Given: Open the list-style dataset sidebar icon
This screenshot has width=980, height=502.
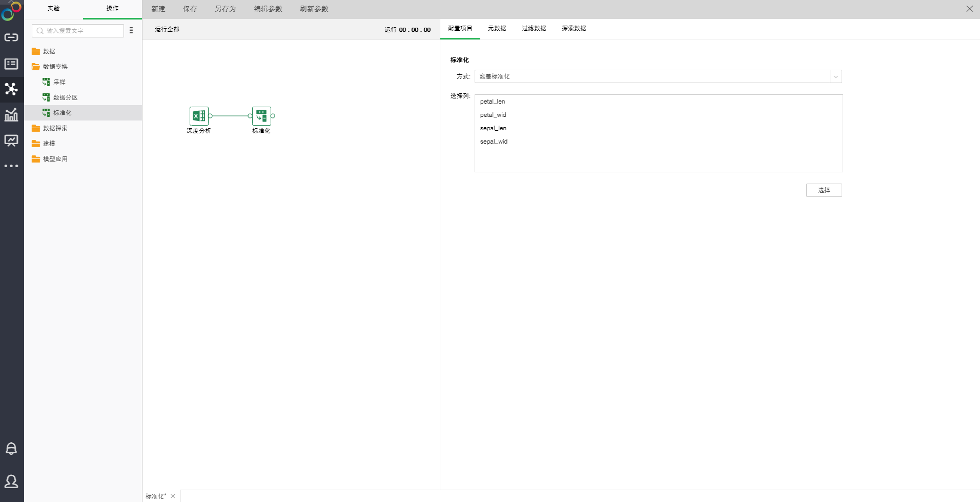Looking at the screenshot, I should point(11,64).
